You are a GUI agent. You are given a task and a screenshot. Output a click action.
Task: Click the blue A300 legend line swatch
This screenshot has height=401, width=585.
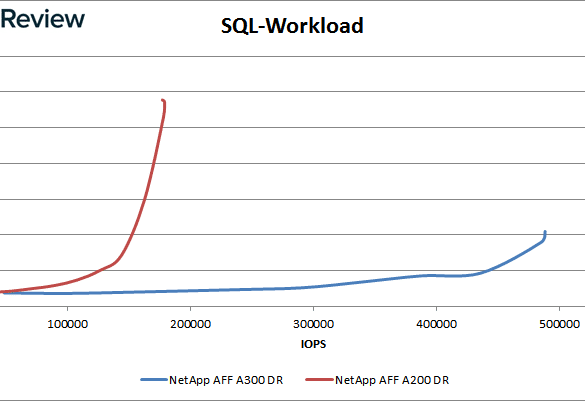[154, 380]
